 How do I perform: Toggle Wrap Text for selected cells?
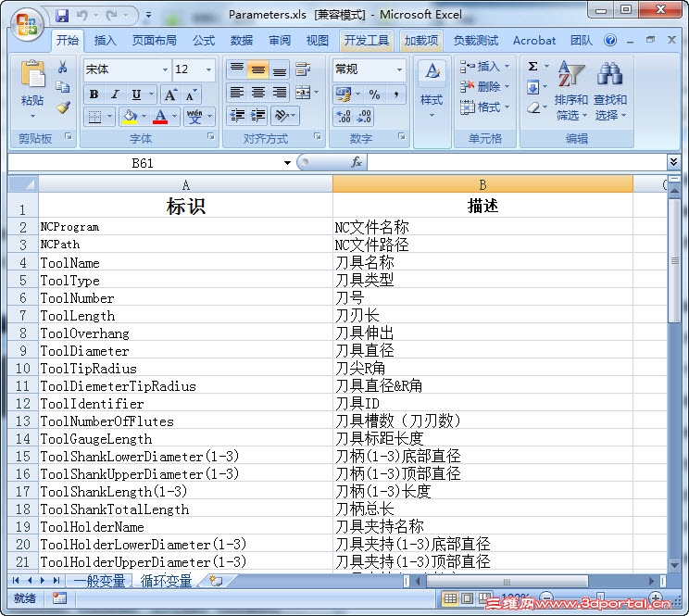click(x=303, y=69)
